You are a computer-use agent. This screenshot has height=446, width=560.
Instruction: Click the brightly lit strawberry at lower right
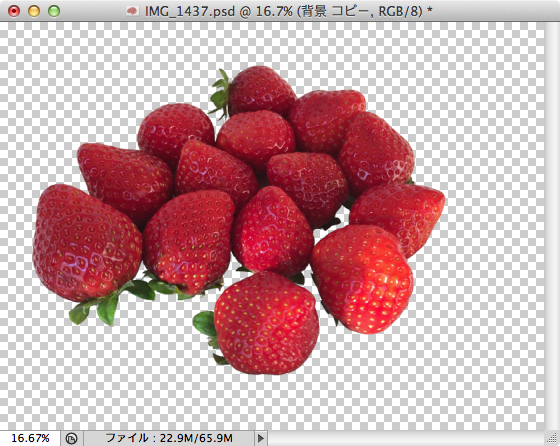coord(362,279)
